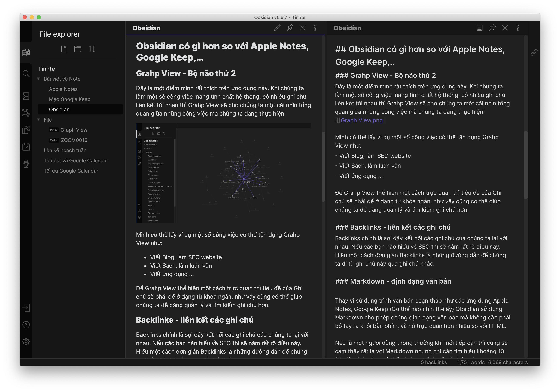Open the Help button at bottom left
Image resolution: width=560 pixels, height=392 pixels.
pos(26,325)
